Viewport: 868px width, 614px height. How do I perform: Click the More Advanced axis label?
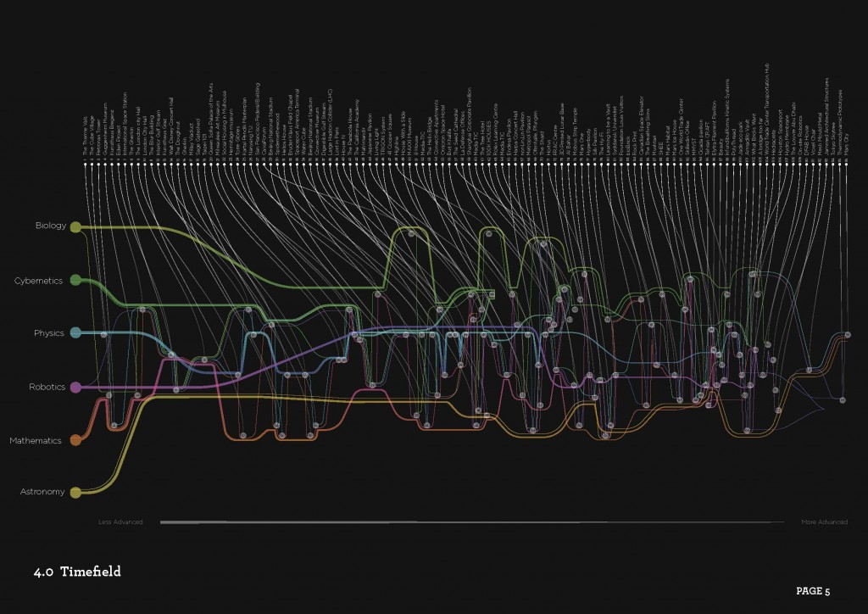[824, 522]
